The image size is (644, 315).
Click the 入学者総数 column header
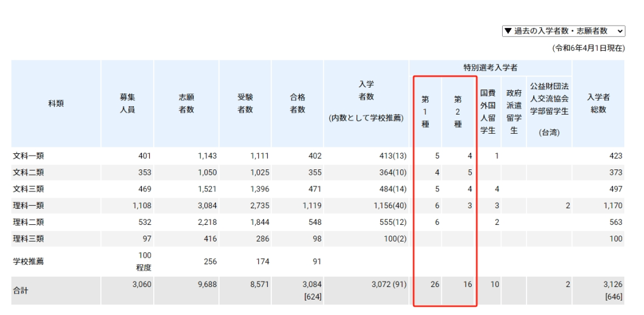tap(598, 103)
